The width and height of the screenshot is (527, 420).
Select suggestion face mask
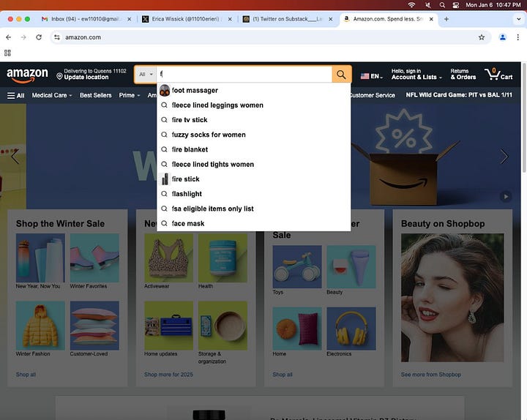click(x=254, y=223)
